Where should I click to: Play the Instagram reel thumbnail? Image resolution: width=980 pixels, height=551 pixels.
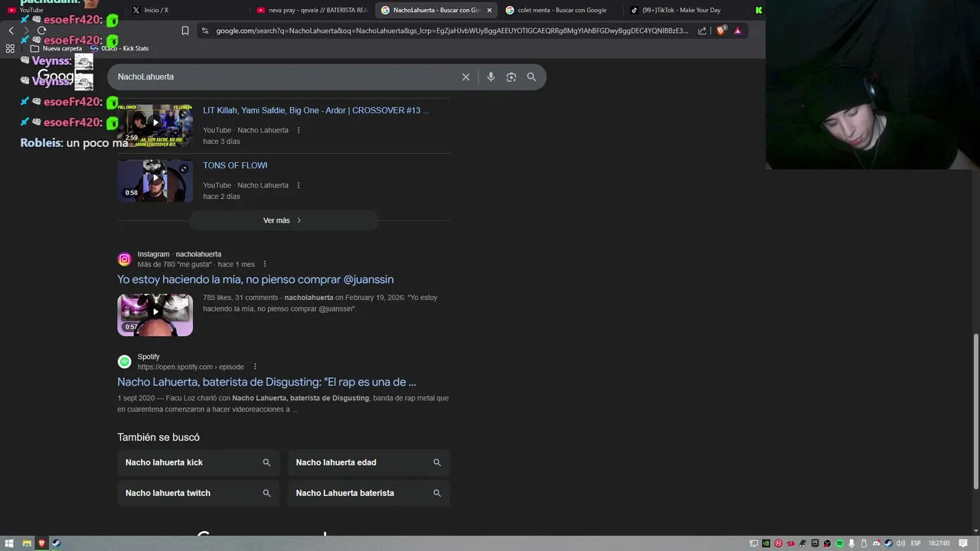click(155, 315)
